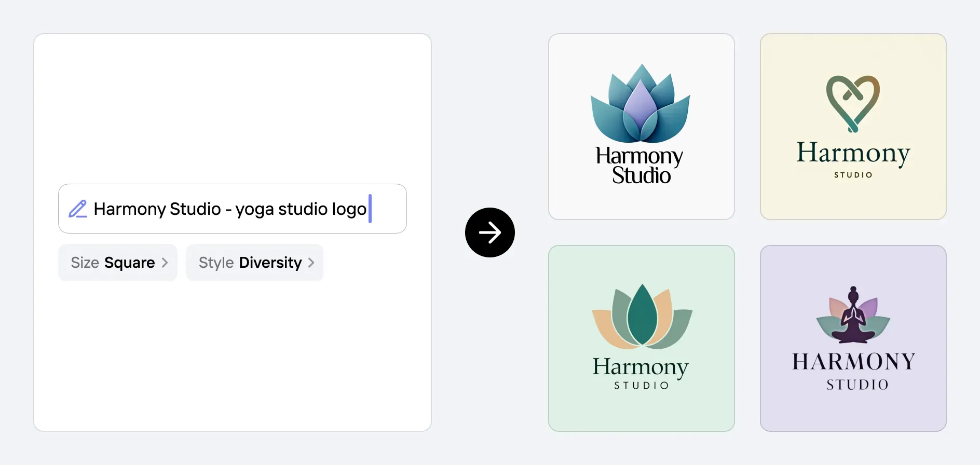Click the chevron next to Style Diversity
This screenshot has height=465, width=980.
point(311,263)
